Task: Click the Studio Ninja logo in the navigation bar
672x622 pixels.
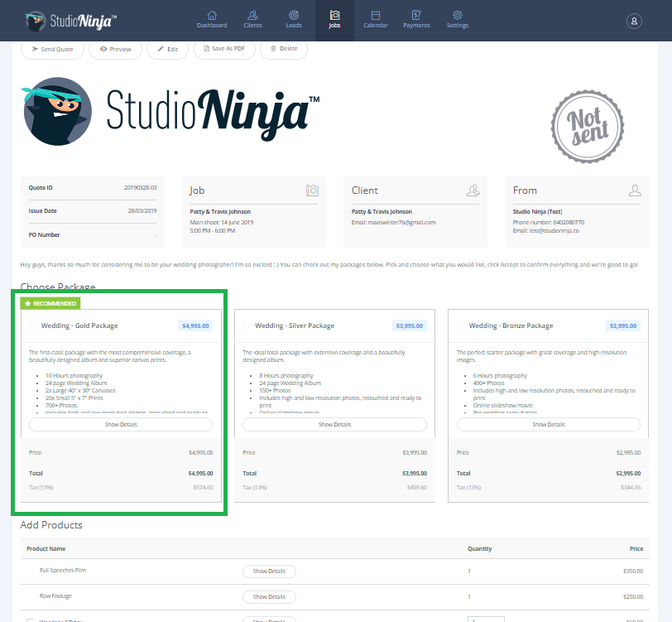Action: 71,21
